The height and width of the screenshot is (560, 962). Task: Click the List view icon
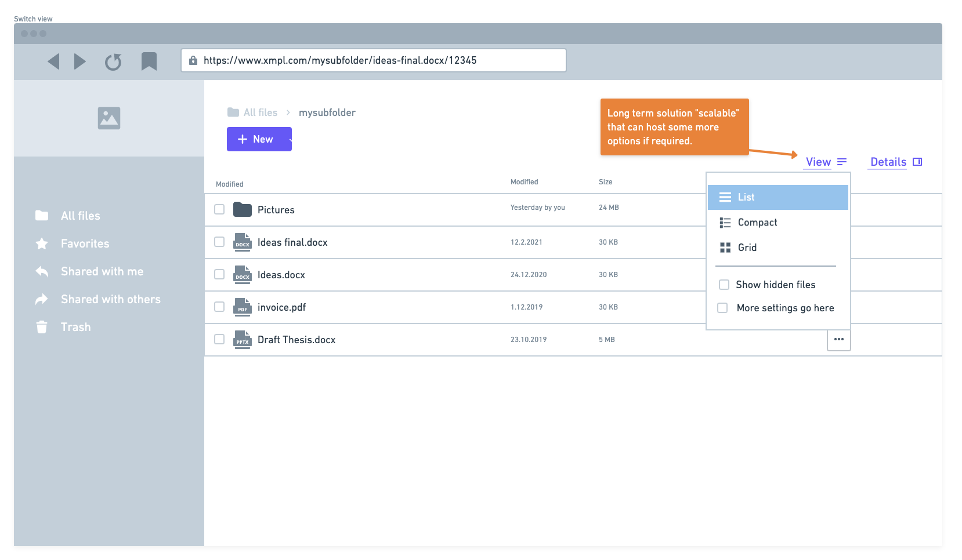pos(725,197)
